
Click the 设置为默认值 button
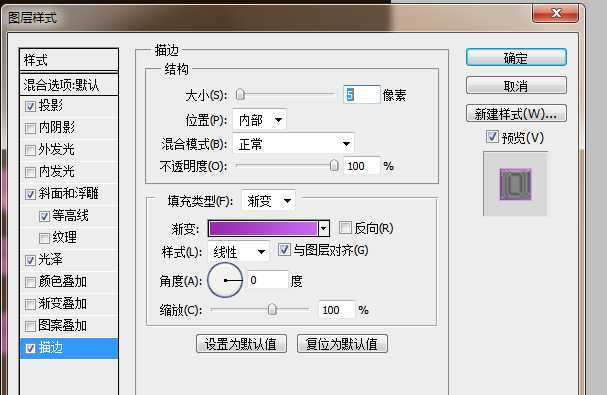pyautogui.click(x=241, y=343)
